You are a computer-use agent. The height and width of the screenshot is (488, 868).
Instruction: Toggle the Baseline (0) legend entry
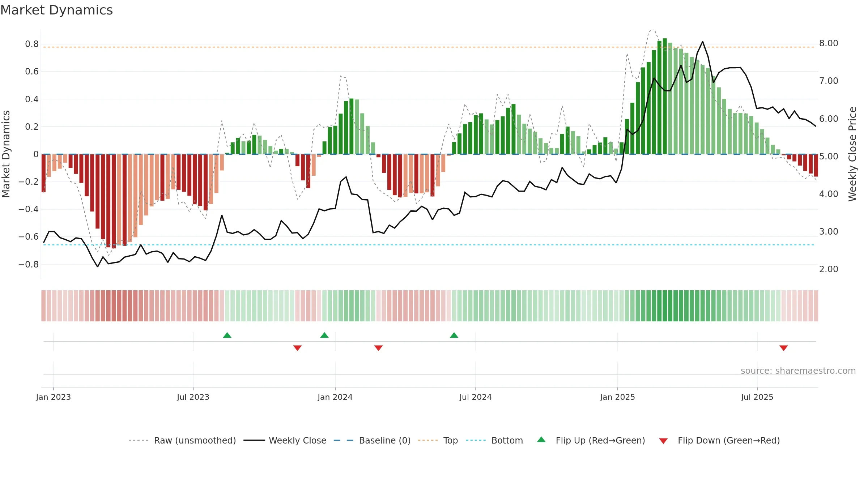(x=372, y=440)
